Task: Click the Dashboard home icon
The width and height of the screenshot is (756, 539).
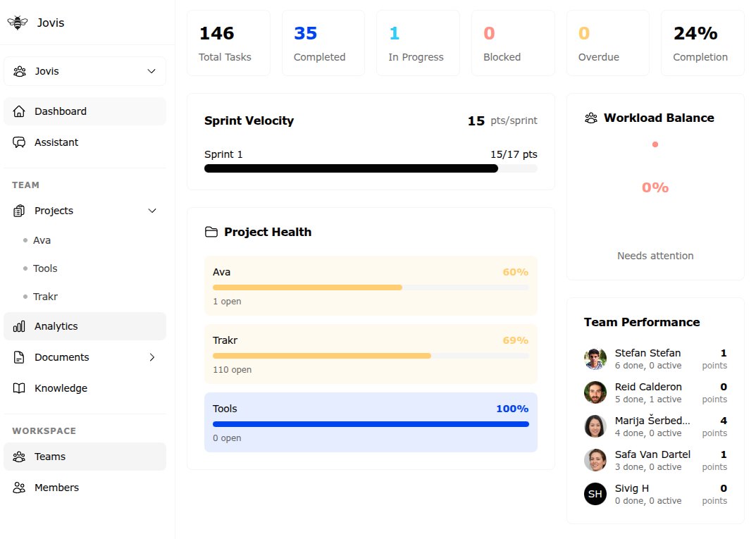Action: [x=20, y=111]
